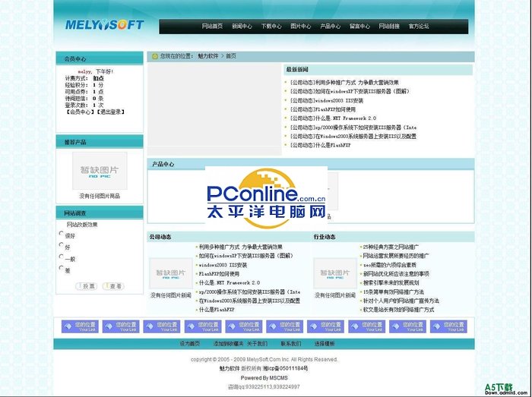
Task: Open 15条简单有效网络推广方法 article
Action: pyautogui.click(x=394, y=291)
